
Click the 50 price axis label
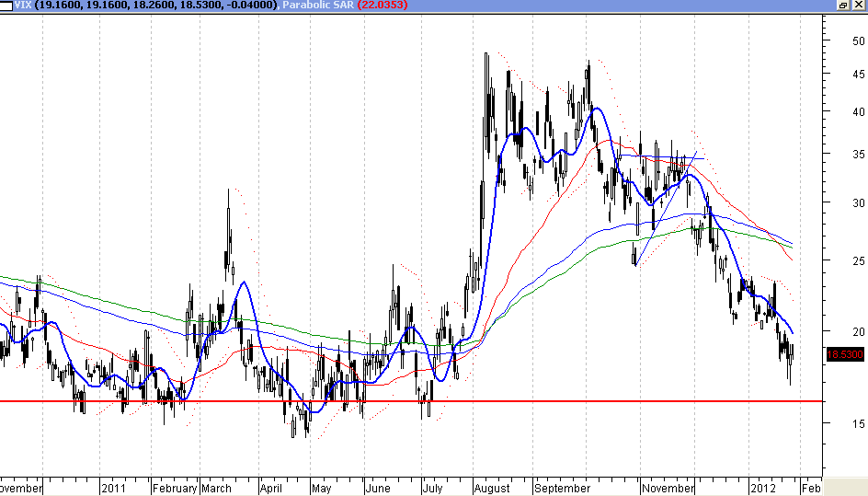click(859, 41)
